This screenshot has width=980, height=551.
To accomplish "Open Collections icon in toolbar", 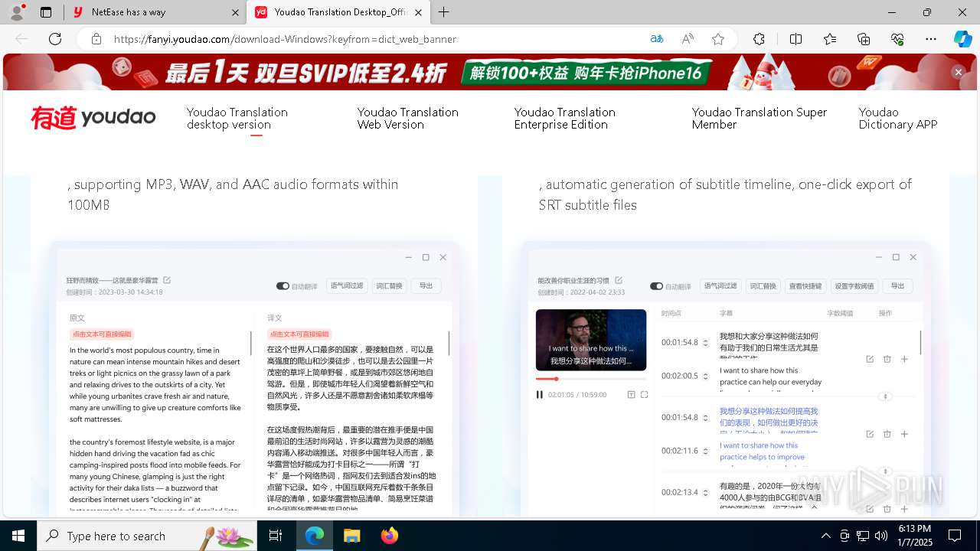I will (864, 39).
